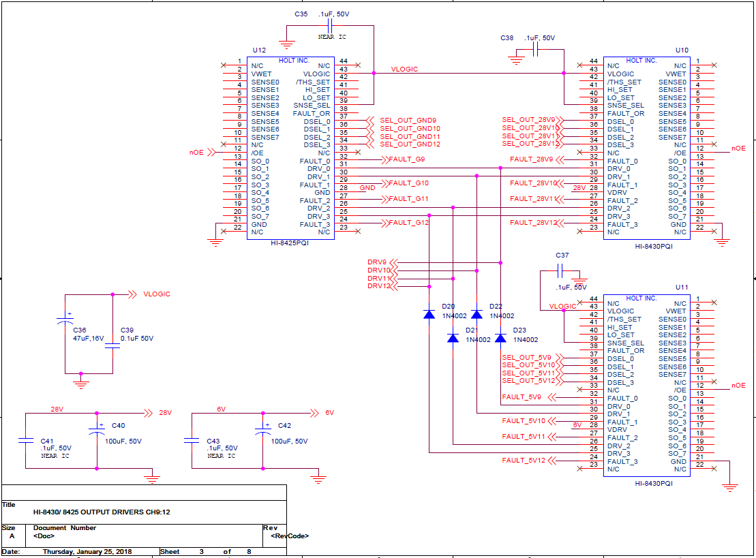Click the SEL_OUT_5V12 port
756x558 pixels.
533,381
